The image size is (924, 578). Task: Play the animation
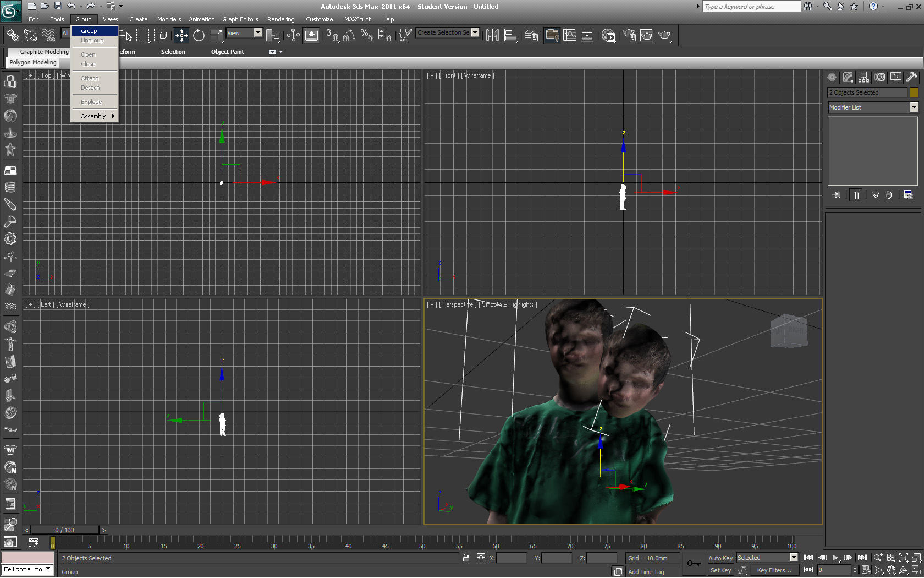(x=835, y=558)
